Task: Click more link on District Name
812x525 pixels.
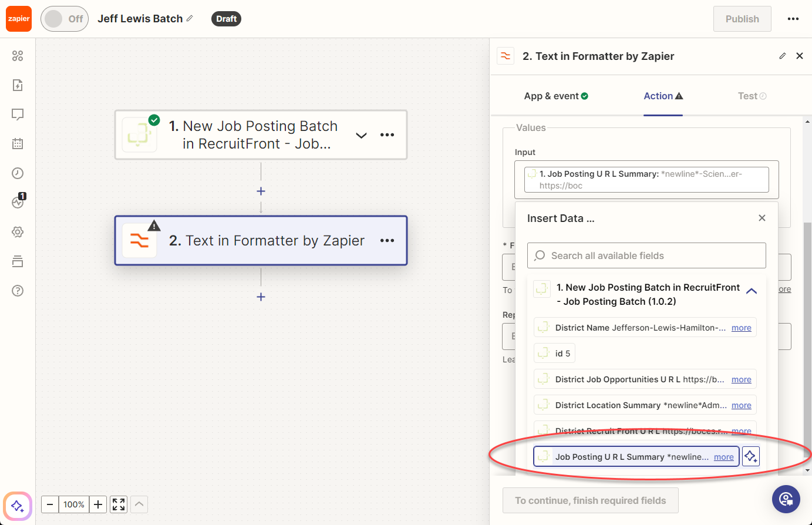Action: pos(741,328)
